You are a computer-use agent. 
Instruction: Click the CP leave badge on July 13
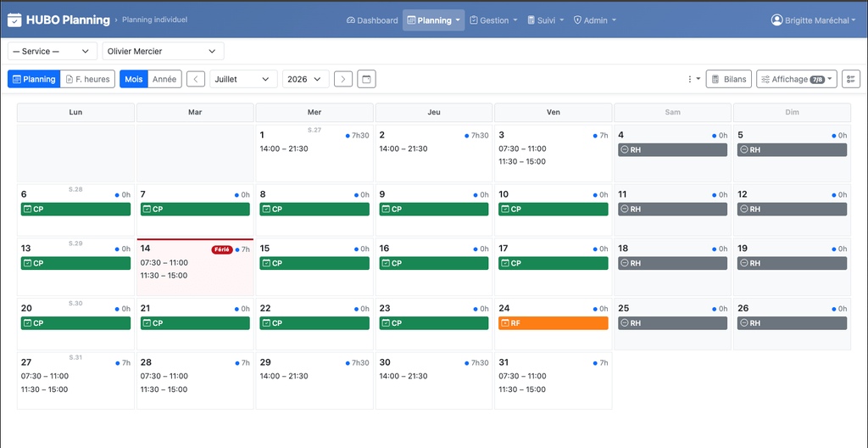point(75,263)
